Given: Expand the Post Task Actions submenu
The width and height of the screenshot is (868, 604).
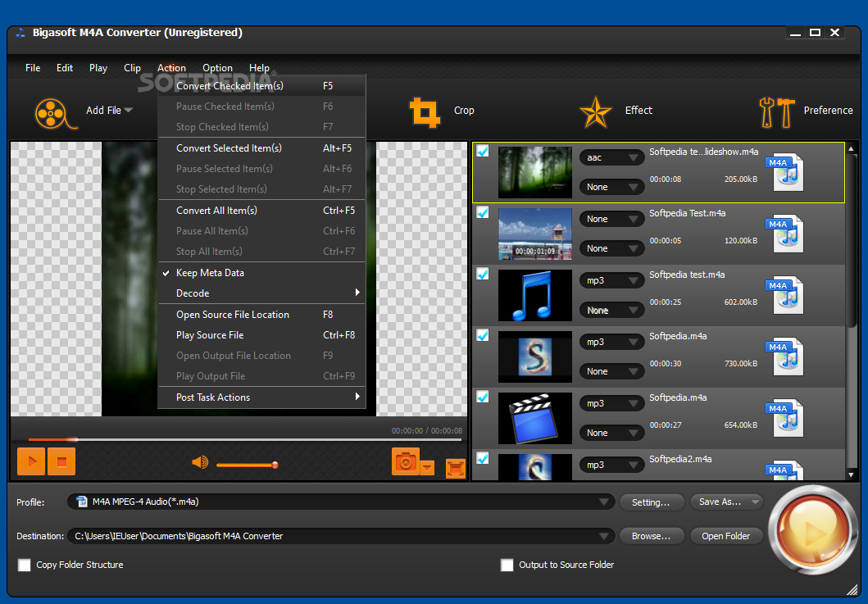Looking at the screenshot, I should (261, 397).
